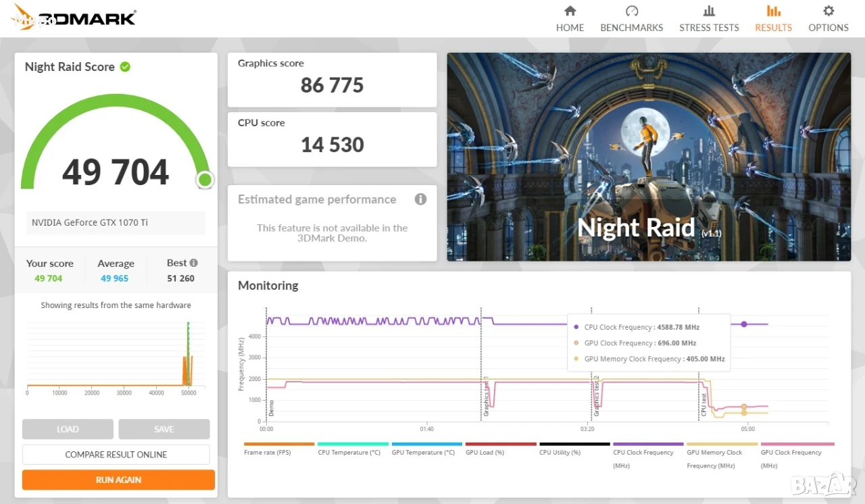Image resolution: width=865 pixels, height=504 pixels.
Task: Click the Night Raid Score heading
Action: 70,67
